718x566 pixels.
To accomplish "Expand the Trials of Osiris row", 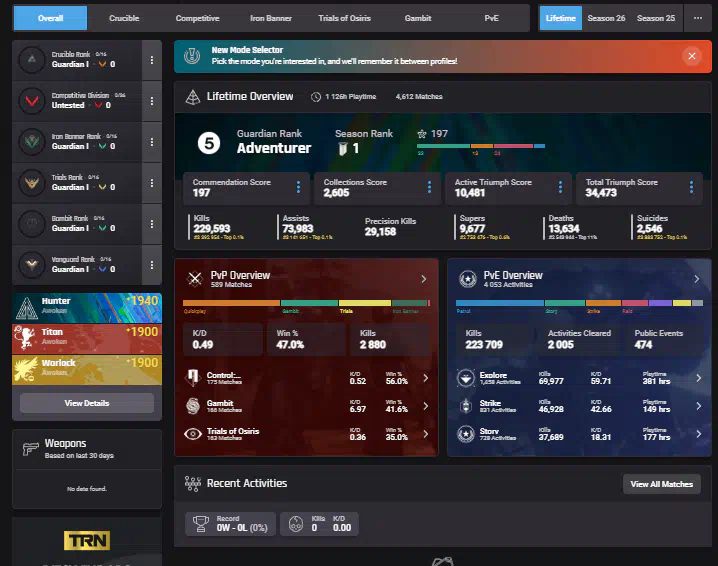I will click(425, 434).
